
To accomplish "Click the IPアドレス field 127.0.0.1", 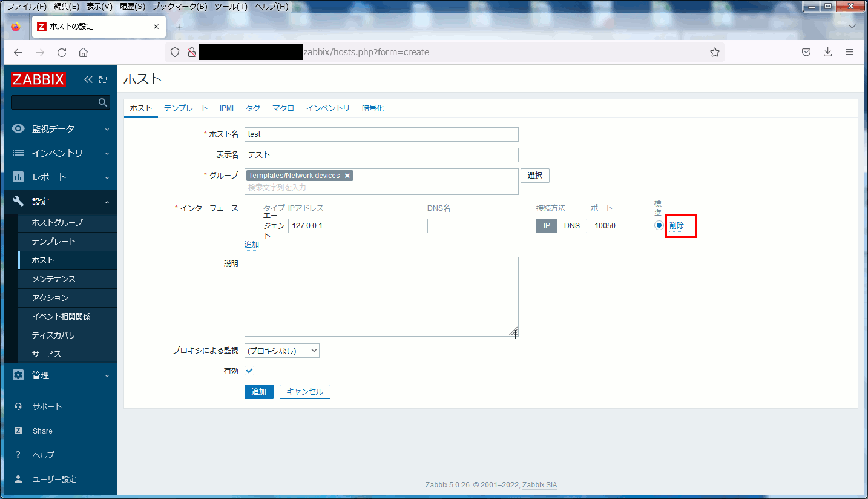I will (x=356, y=226).
